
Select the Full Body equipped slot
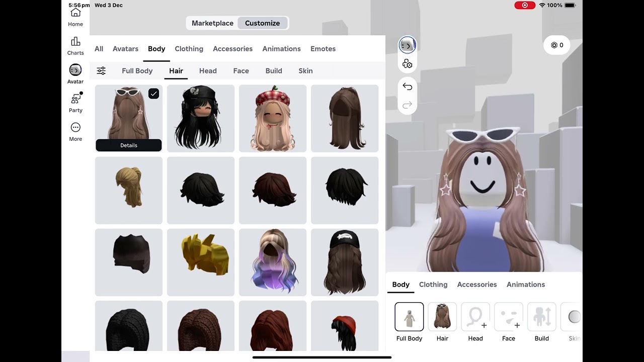[409, 317]
